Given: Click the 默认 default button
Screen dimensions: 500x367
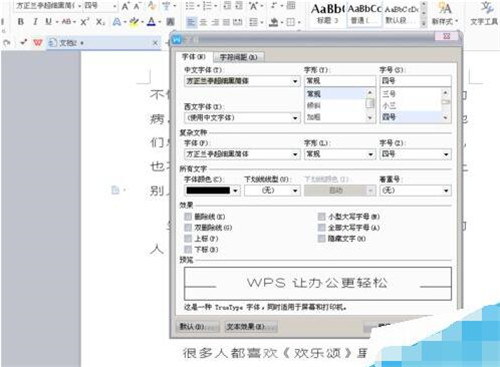Looking at the screenshot, I should tap(197, 327).
